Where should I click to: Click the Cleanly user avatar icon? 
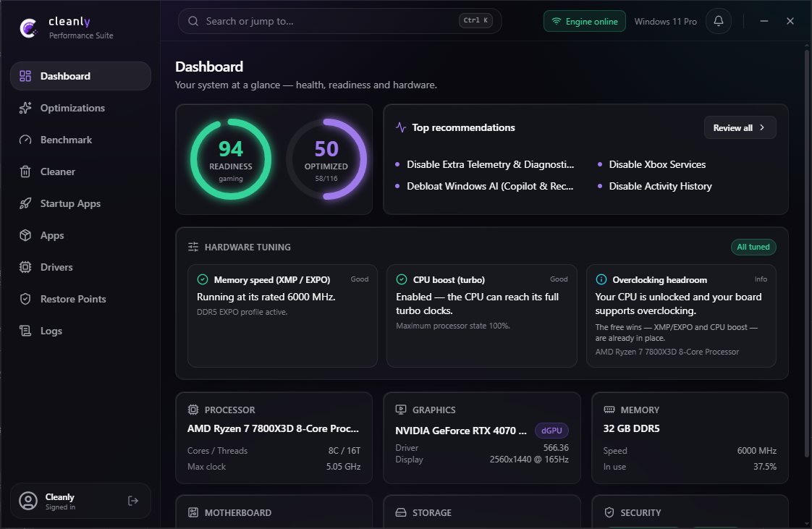tap(28, 501)
